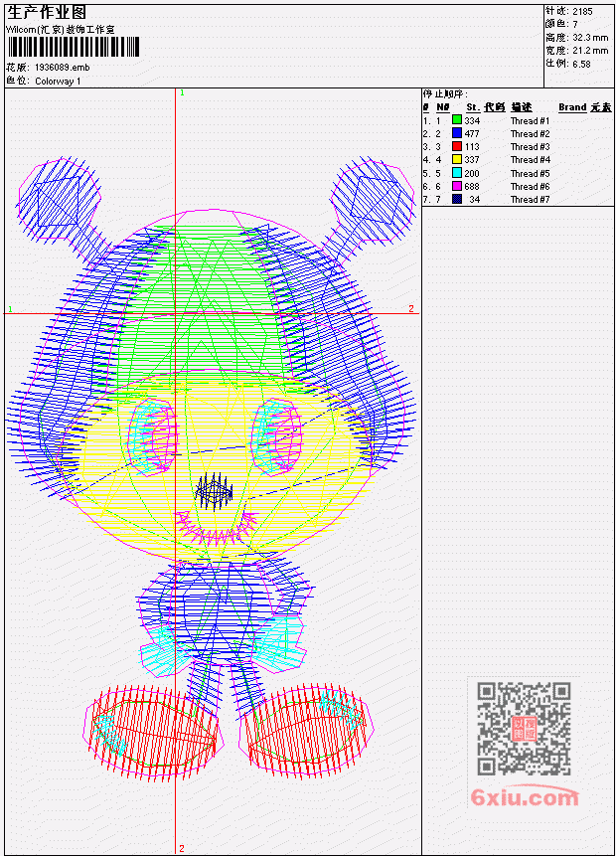
Task: Click the green swatch for Thread #1
Action: [x=457, y=120]
